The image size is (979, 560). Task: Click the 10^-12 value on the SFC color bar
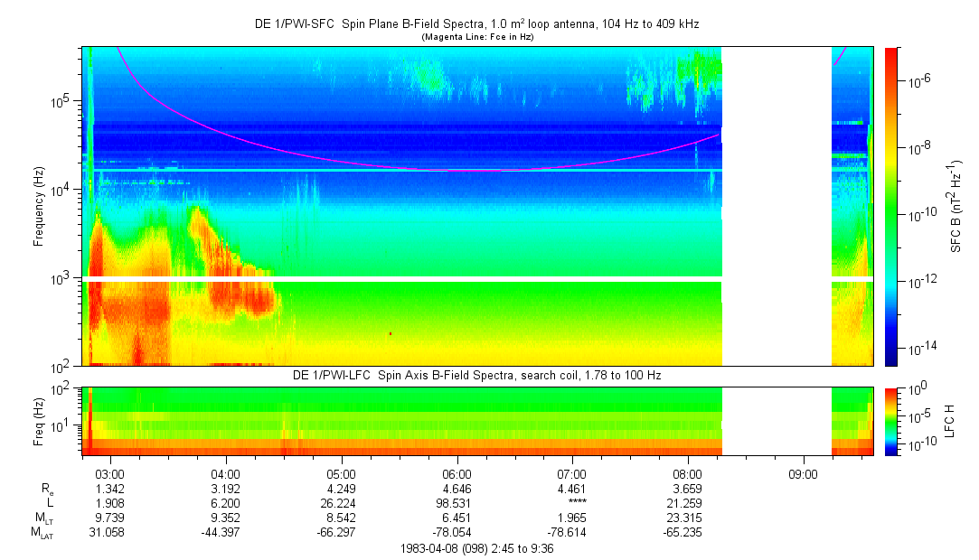[x=922, y=281]
